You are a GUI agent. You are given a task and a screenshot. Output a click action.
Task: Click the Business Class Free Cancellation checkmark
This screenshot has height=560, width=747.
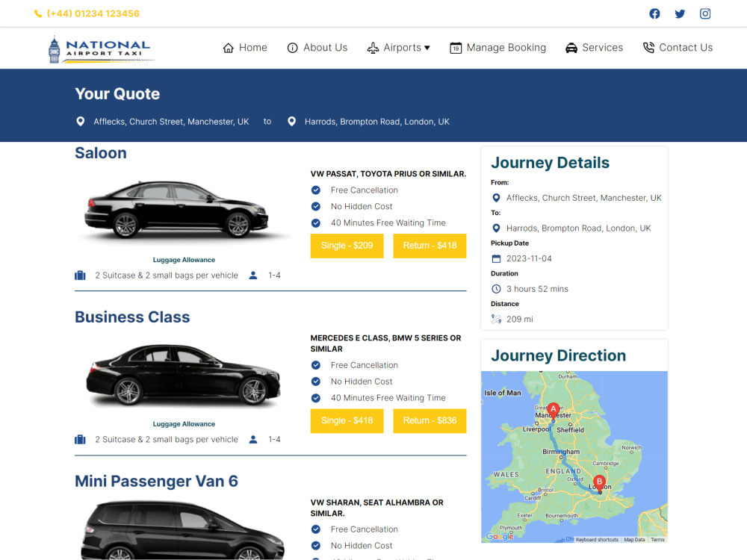[316, 365]
